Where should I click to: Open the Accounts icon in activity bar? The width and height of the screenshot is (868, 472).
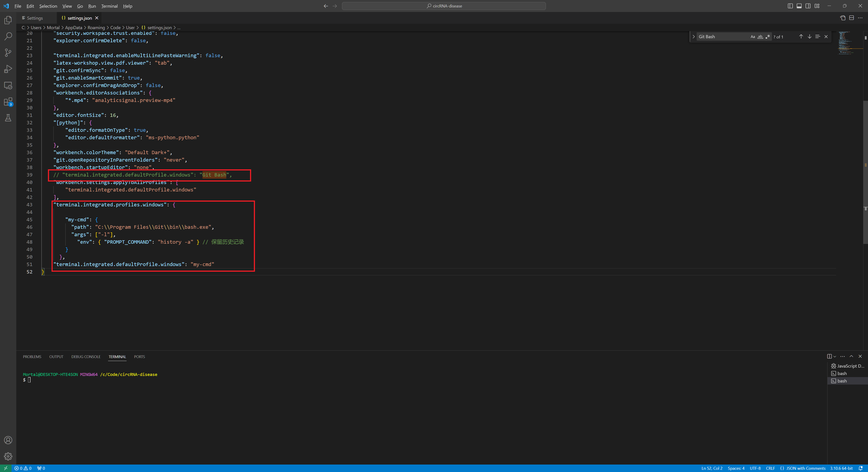pos(8,440)
